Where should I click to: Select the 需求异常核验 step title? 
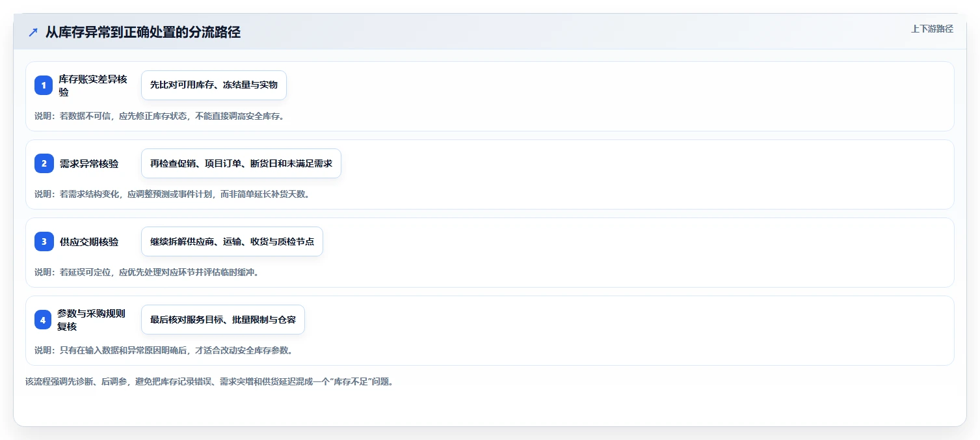tap(89, 164)
